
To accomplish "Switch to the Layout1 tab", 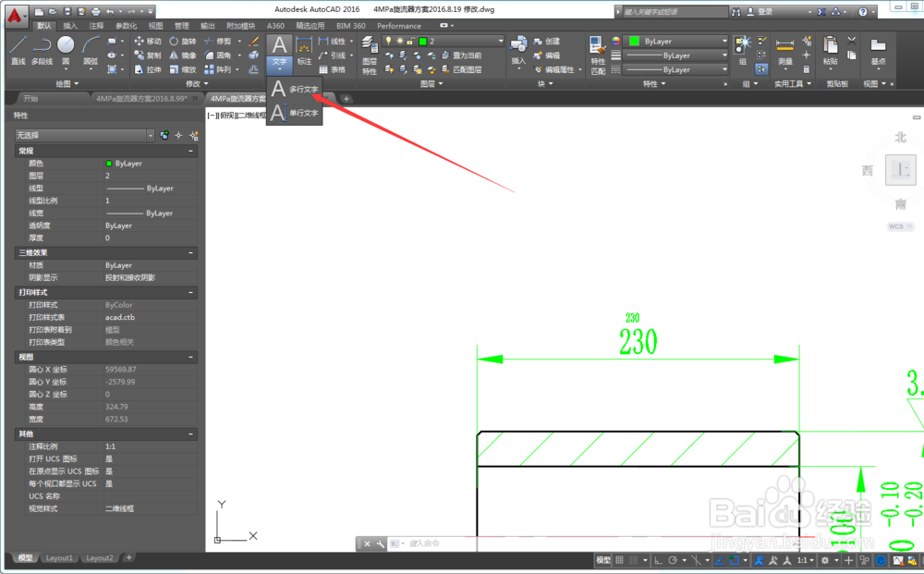I will pos(59,557).
